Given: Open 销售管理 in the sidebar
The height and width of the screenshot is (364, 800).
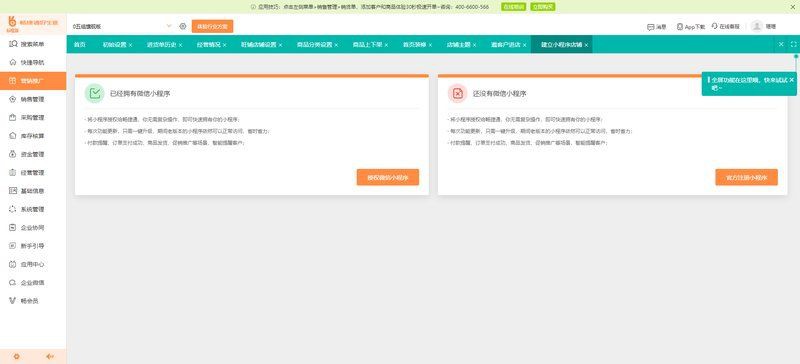Looking at the screenshot, I should tap(33, 99).
